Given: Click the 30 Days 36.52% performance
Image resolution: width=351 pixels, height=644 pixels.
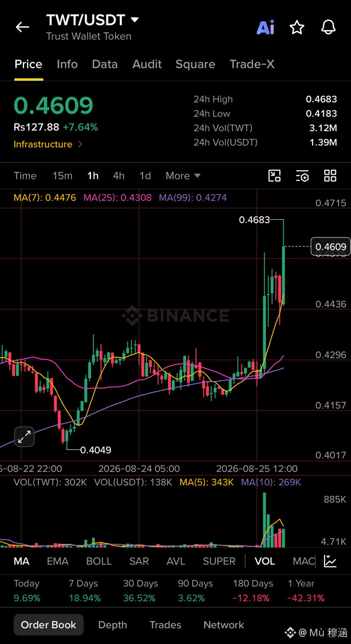Looking at the screenshot, I should click(x=140, y=591).
